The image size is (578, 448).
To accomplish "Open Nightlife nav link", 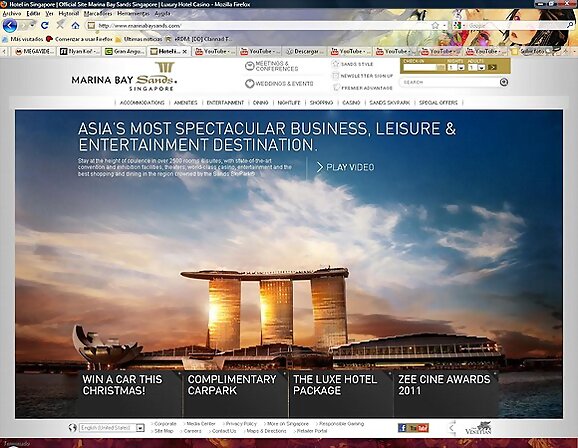I will [289, 103].
